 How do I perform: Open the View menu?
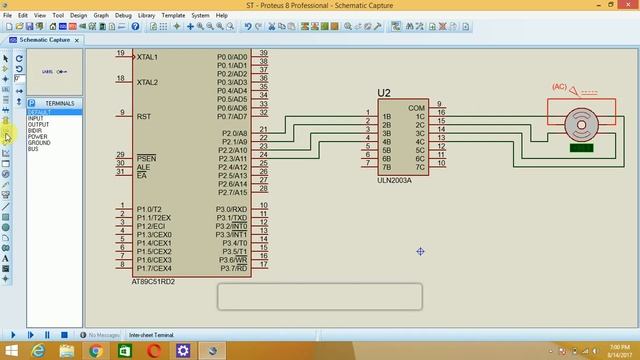40,15
